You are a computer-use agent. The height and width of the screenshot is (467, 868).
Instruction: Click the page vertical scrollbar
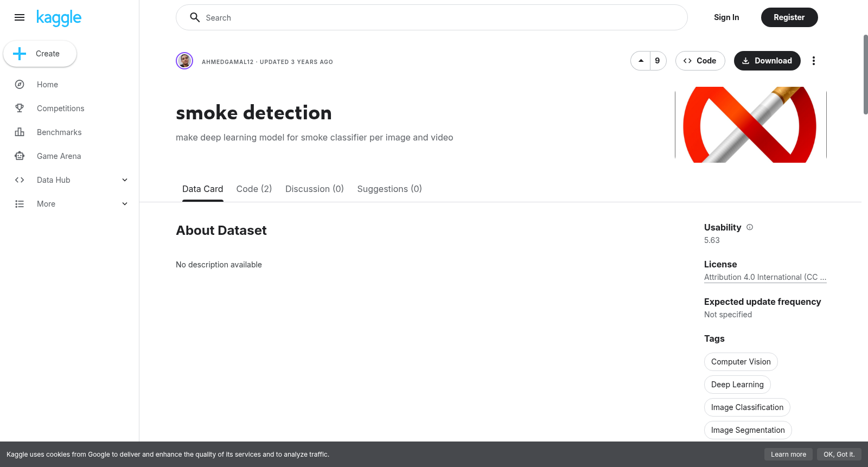(x=865, y=75)
